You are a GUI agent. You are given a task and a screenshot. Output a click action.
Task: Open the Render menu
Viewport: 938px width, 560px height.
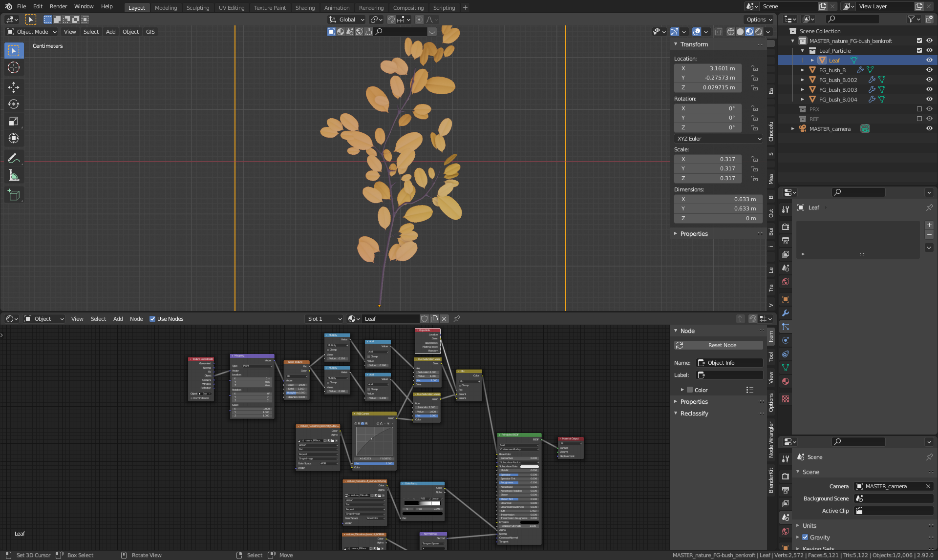58,6
